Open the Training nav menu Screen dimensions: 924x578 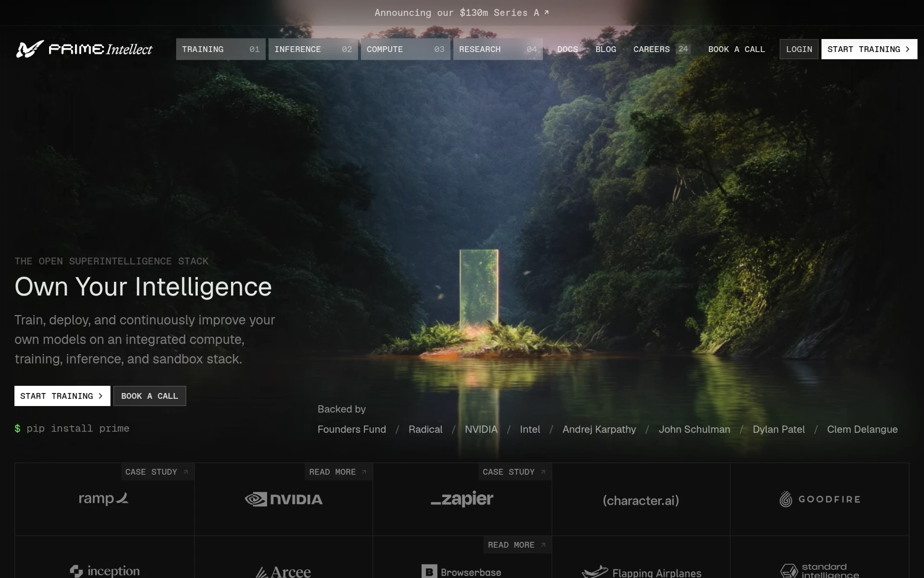click(220, 49)
